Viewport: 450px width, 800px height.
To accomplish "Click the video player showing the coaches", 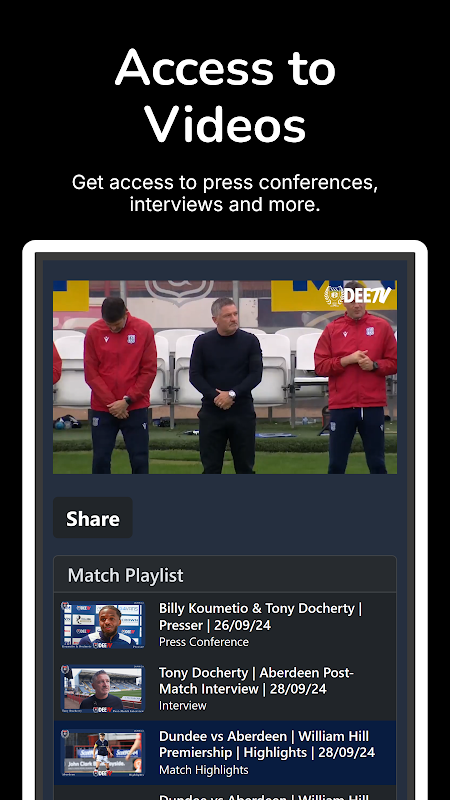I will (225, 377).
